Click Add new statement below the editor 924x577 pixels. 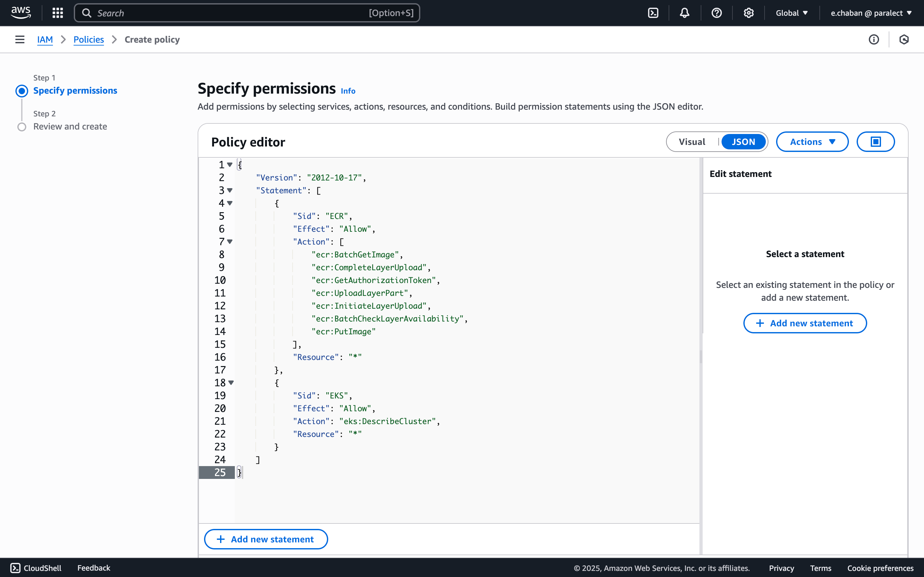point(266,539)
